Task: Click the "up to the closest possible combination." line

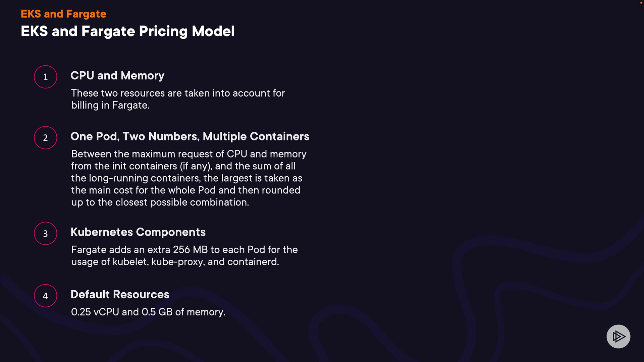Action: (x=160, y=202)
